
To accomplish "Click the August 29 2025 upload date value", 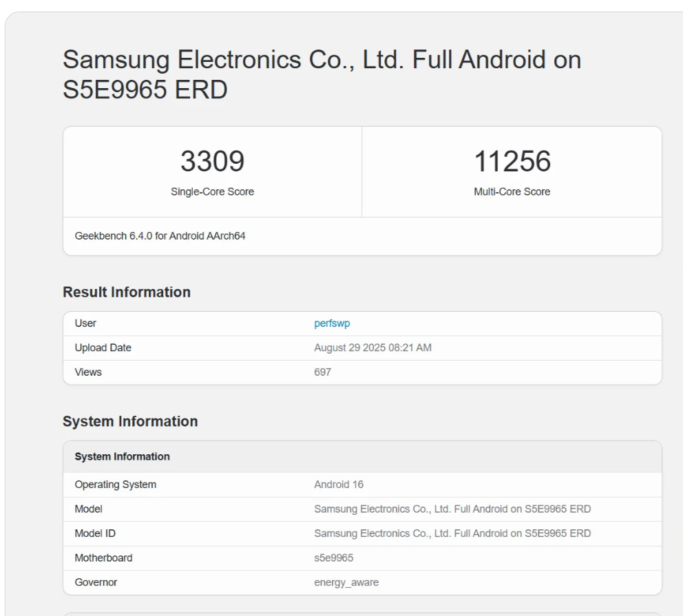I will pyautogui.click(x=372, y=348).
